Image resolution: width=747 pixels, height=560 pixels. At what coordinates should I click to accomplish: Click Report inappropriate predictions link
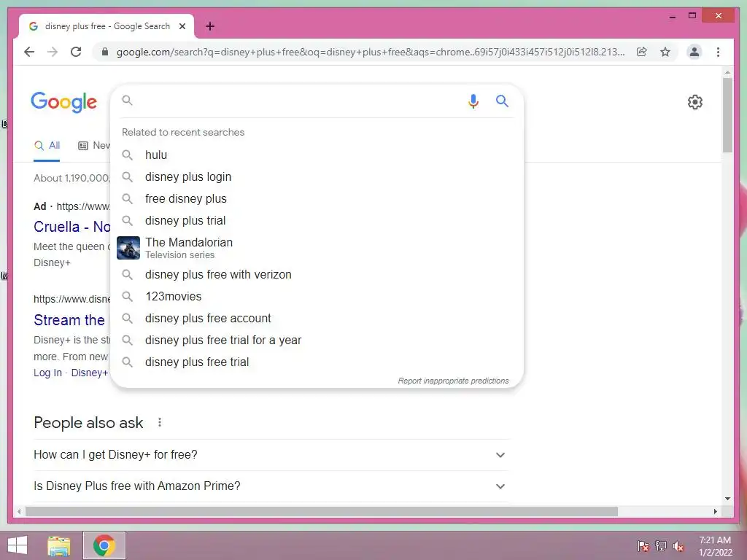click(x=453, y=381)
